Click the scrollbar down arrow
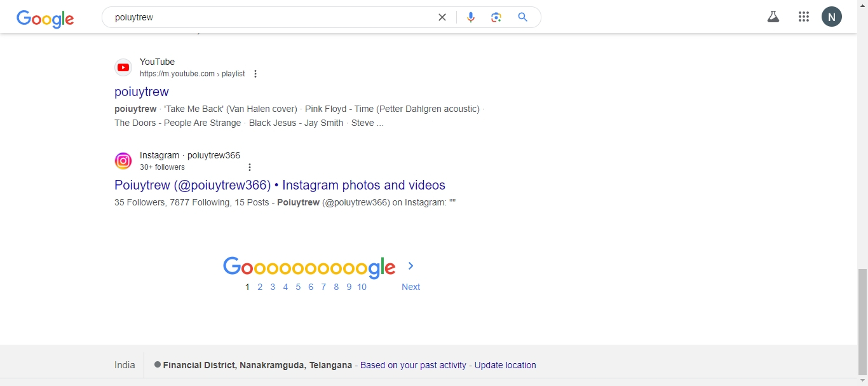The width and height of the screenshot is (868, 386). (862, 381)
